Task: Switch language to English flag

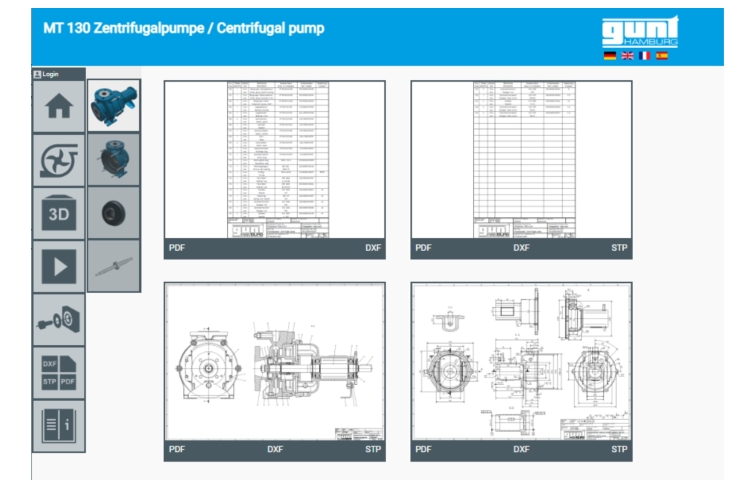Action: click(x=627, y=56)
